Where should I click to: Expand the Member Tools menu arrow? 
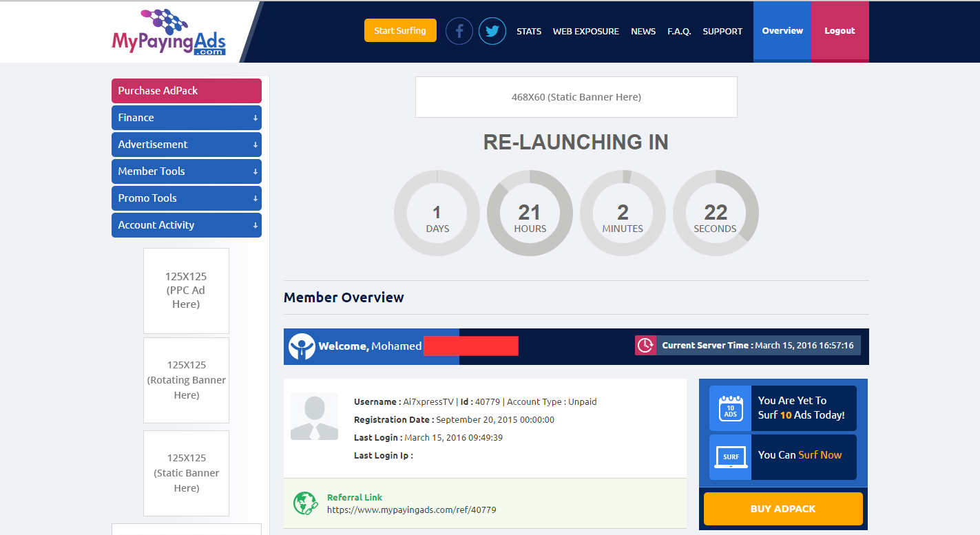coord(256,172)
